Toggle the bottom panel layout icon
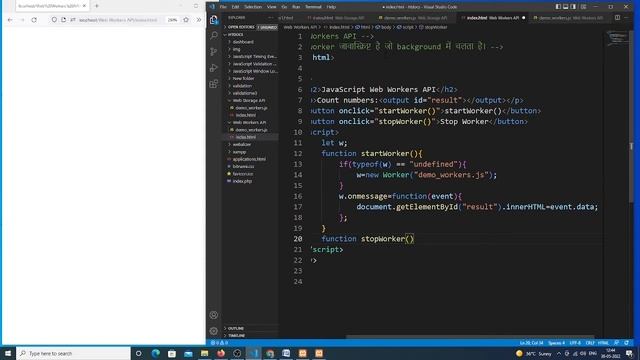 [x=566, y=7]
